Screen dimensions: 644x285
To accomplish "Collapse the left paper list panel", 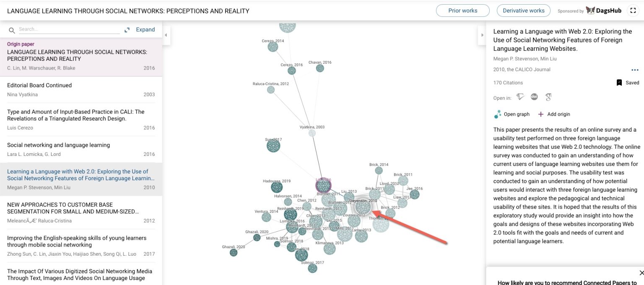I will pyautogui.click(x=166, y=35).
